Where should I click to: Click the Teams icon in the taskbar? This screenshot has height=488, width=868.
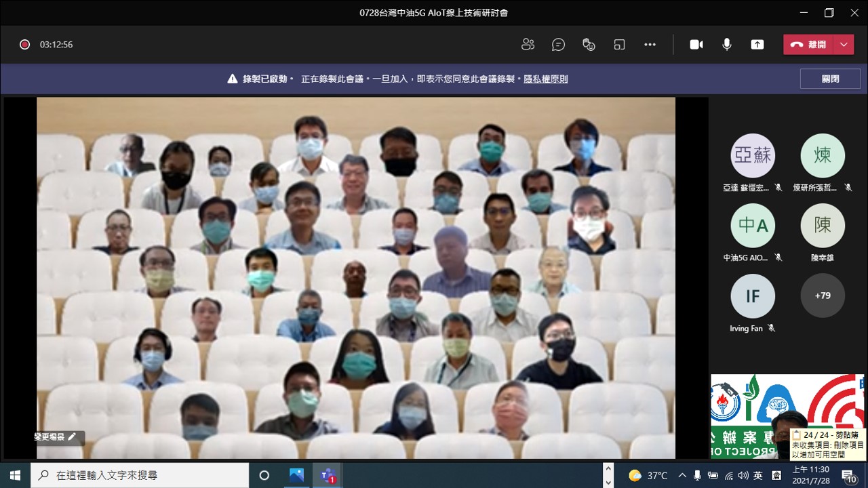coord(328,475)
